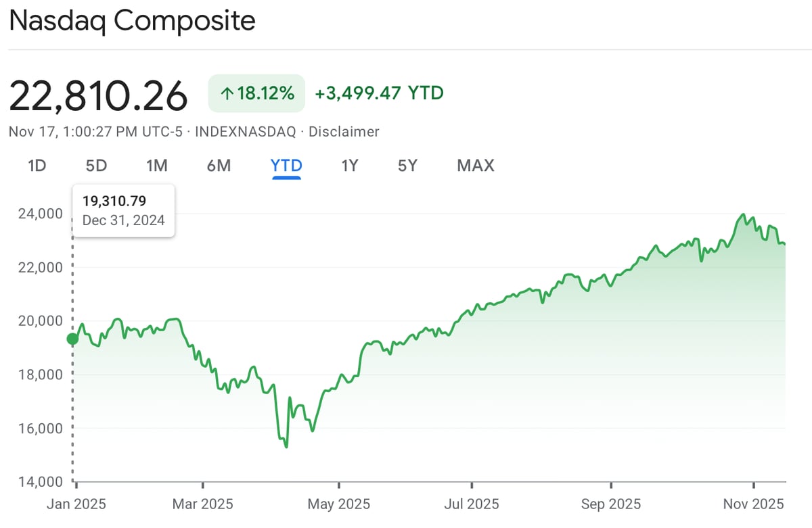Show the MAX history range
The width and height of the screenshot is (812, 528).
pyautogui.click(x=476, y=166)
